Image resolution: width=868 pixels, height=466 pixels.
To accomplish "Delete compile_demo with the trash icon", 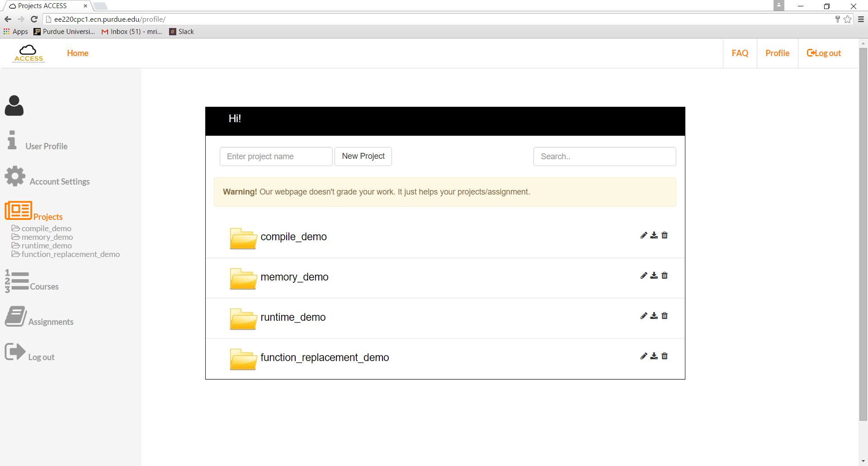I will click(665, 235).
